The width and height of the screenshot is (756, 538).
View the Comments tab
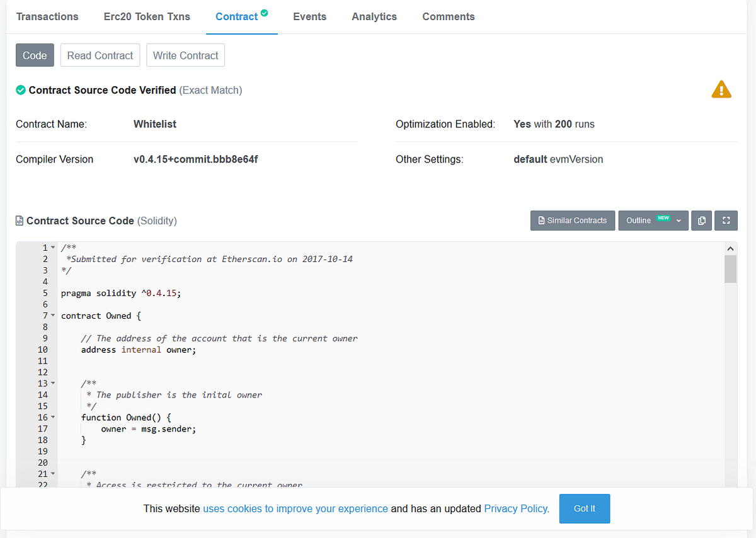(449, 16)
